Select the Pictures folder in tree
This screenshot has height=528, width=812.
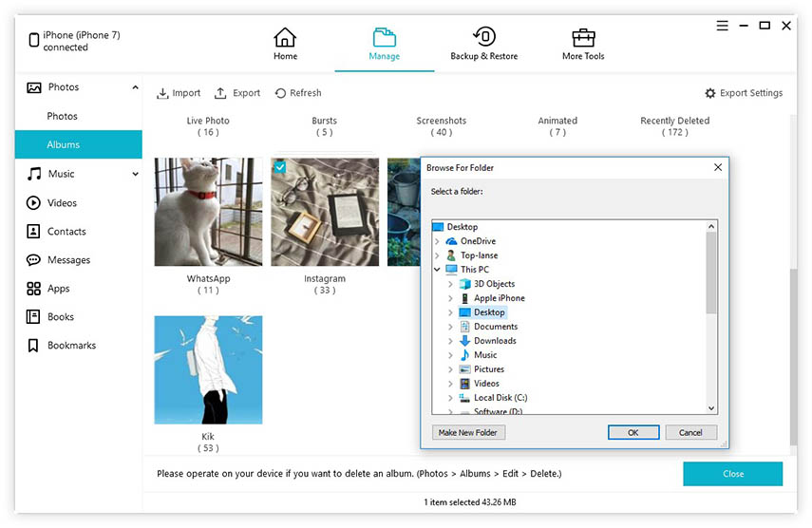tap(489, 369)
